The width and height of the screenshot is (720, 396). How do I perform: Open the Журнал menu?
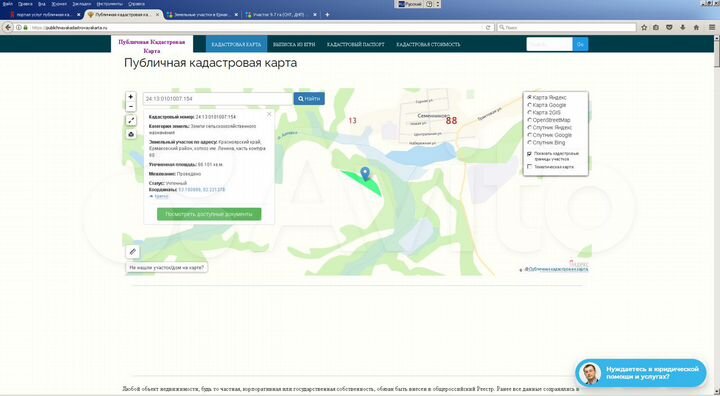59,4
